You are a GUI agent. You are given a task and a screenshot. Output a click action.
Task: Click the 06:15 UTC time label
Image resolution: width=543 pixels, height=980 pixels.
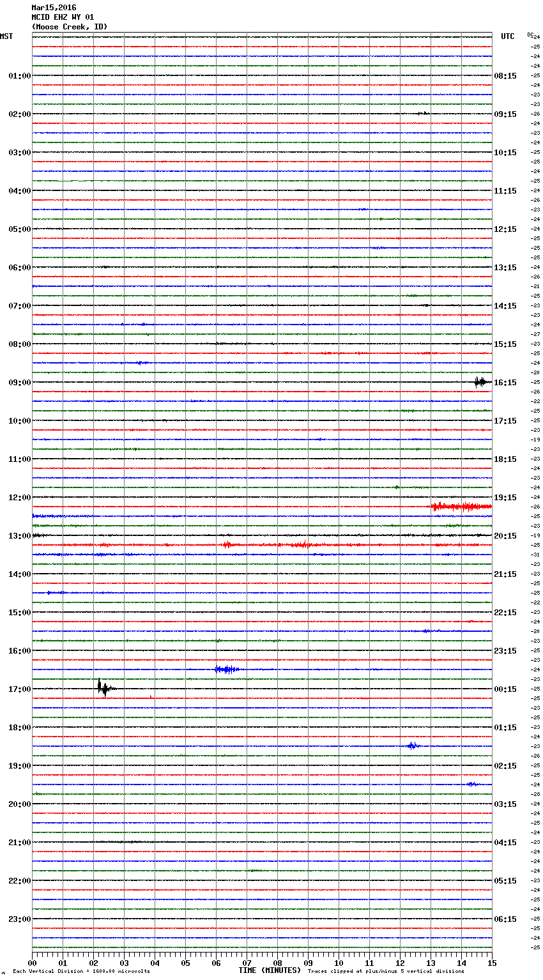pos(505,919)
